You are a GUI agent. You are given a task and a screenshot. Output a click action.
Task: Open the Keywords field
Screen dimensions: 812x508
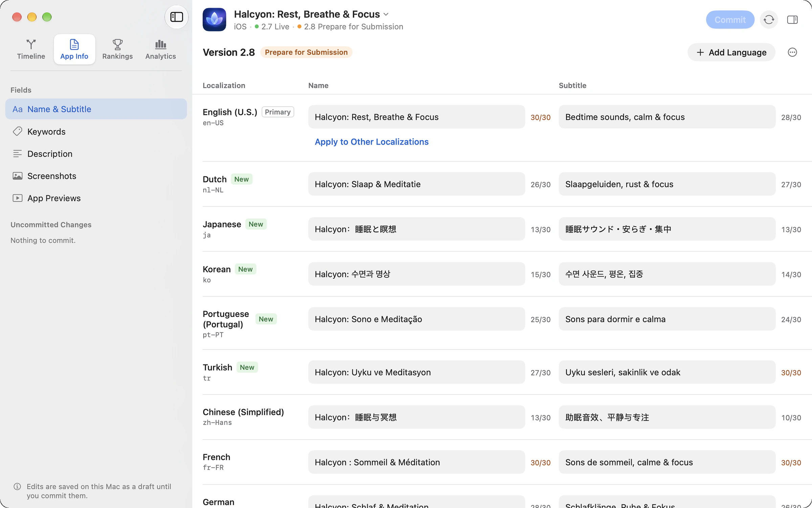click(96, 131)
